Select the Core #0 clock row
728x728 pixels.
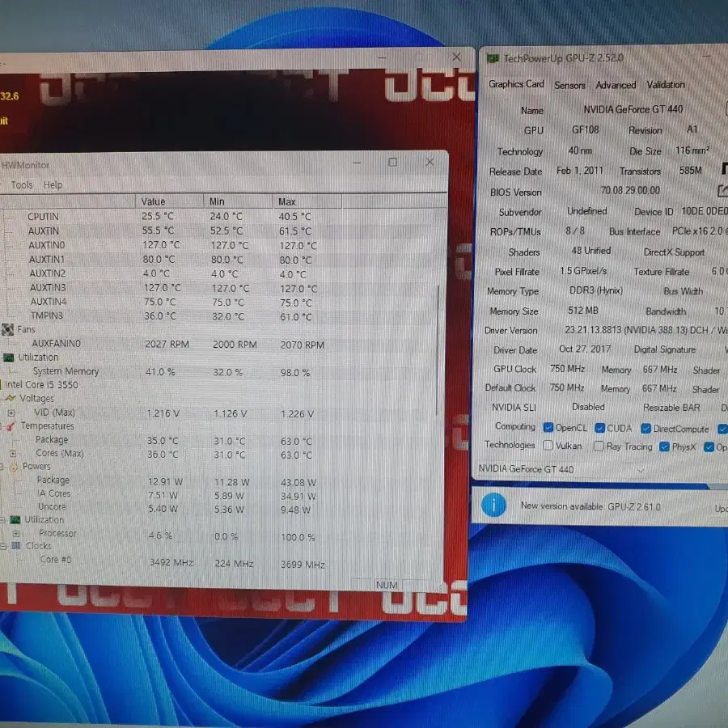223,561
